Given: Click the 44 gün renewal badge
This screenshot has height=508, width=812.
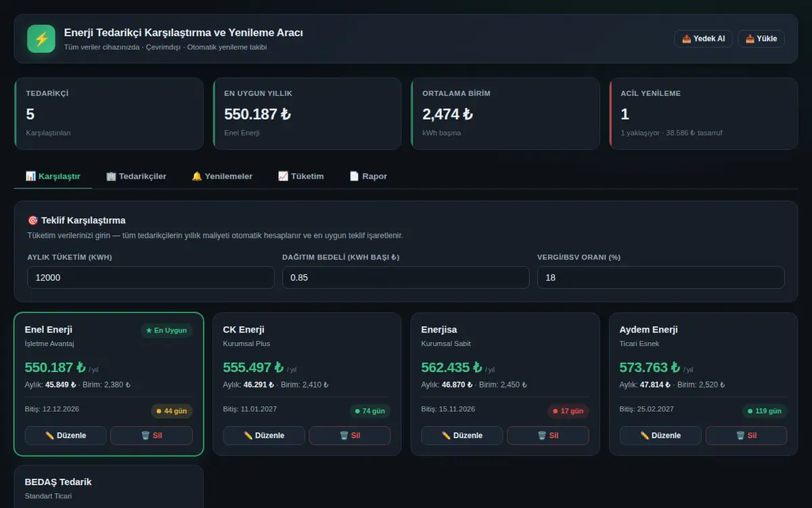Looking at the screenshot, I should coord(172,411).
